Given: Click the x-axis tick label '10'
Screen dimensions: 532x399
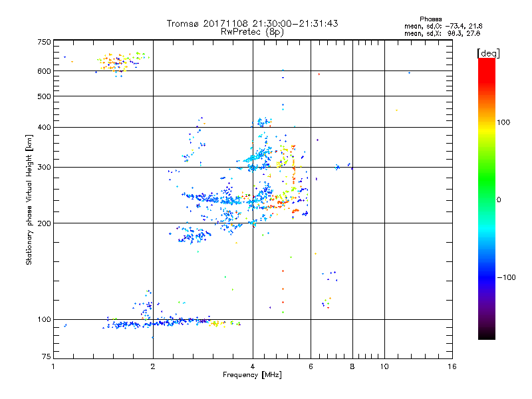Looking at the screenshot, I should [x=384, y=366].
